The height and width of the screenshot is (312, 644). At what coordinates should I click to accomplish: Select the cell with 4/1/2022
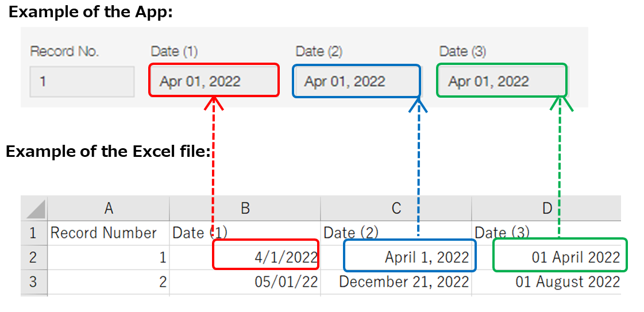click(x=265, y=257)
